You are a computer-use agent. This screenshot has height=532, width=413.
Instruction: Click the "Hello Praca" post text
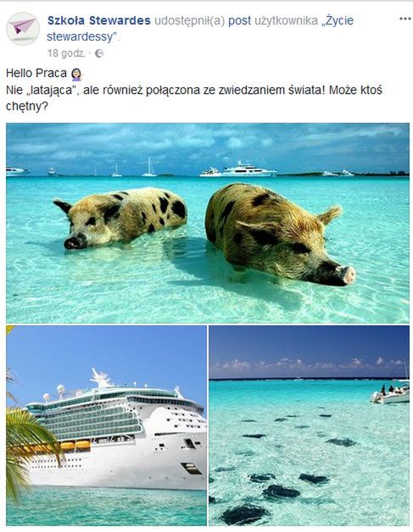point(36,74)
